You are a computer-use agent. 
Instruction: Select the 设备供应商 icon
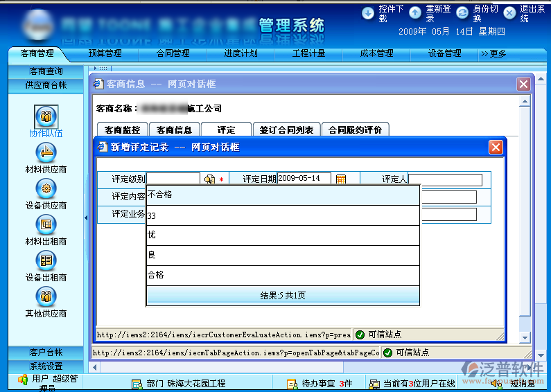pyautogui.click(x=46, y=188)
